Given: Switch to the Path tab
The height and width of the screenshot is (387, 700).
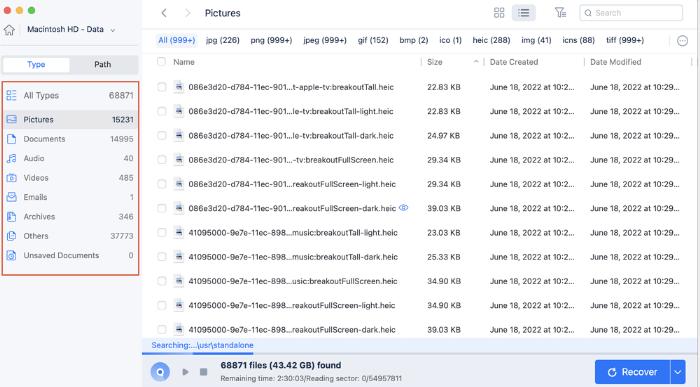Looking at the screenshot, I should 103,64.
